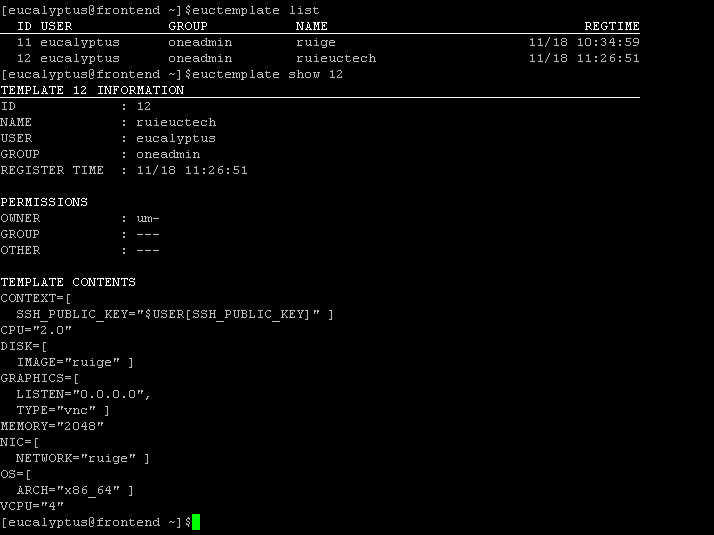Click the OWNER permission value 'um-'
714x535 pixels.
coord(148,219)
